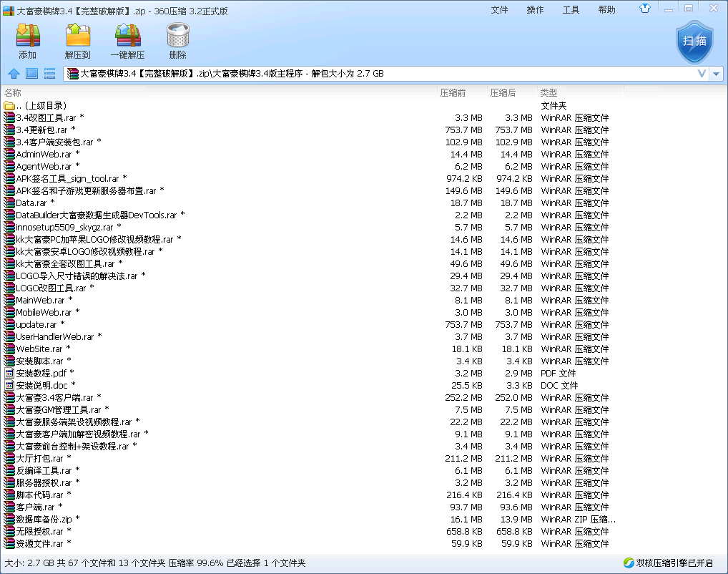Click the 双核压缩引擎已开启 status icon

(x=629, y=563)
